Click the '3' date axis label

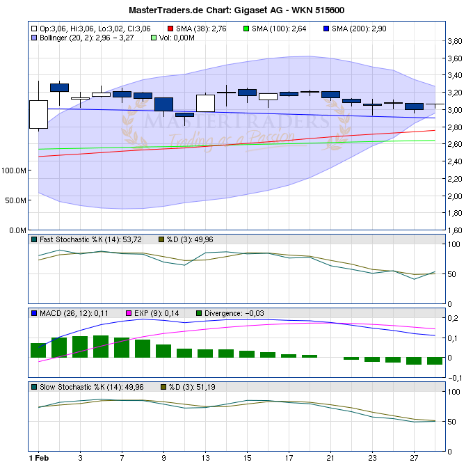point(80,458)
